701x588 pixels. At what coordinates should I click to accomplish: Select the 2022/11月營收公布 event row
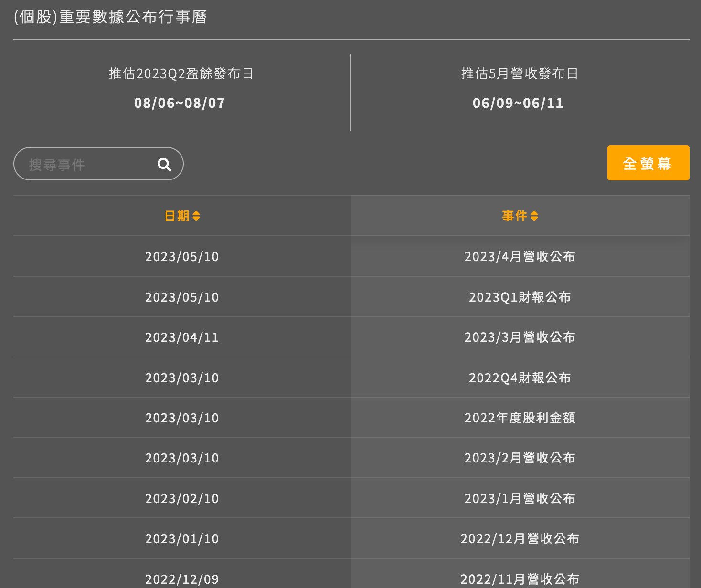pos(520,579)
